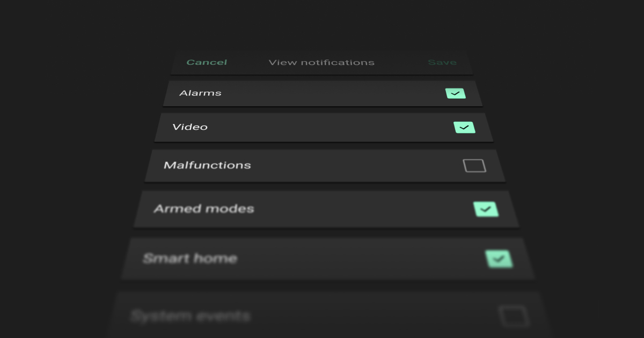The height and width of the screenshot is (338, 644).
Task: Uncheck the Alarms notifications checkbox
Action: tap(455, 93)
